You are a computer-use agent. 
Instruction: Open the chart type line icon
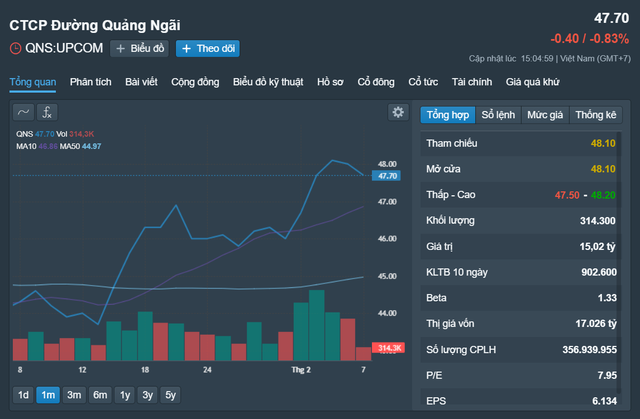23,112
